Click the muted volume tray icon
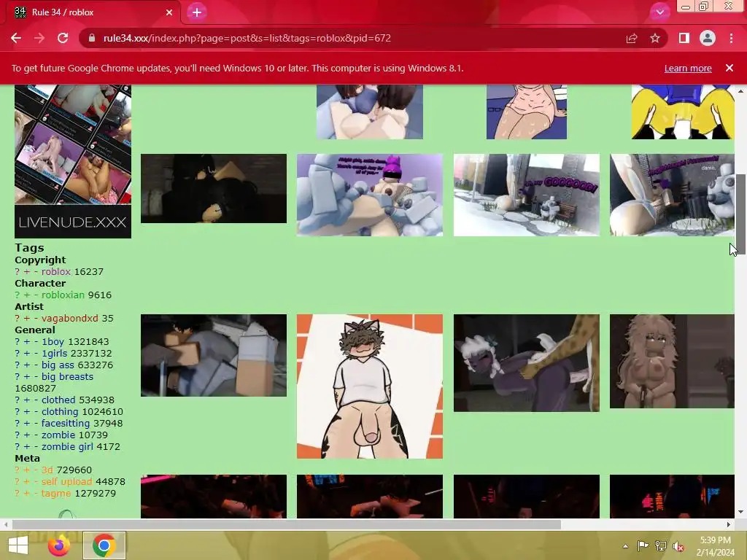Image resolution: width=747 pixels, height=560 pixels. (x=678, y=546)
